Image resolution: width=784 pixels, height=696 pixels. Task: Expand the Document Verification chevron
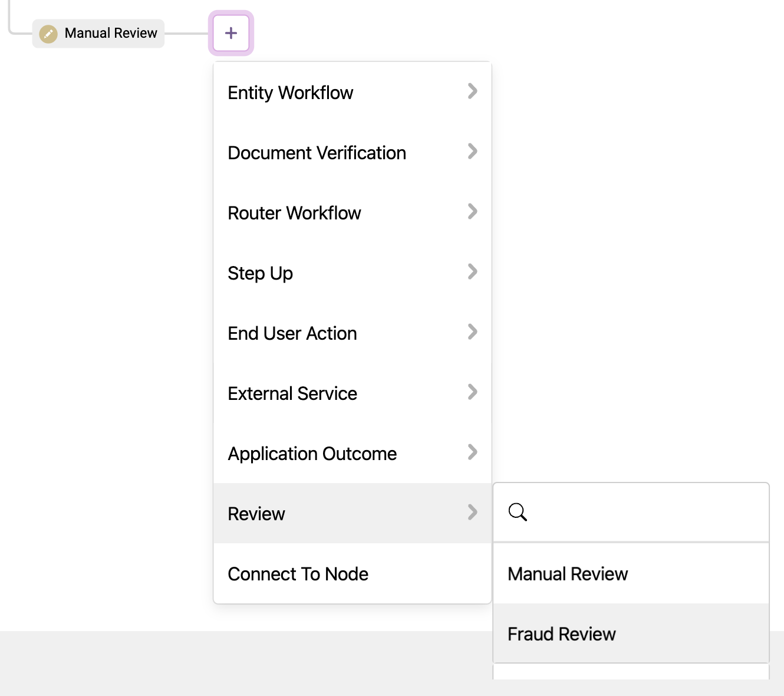click(472, 152)
